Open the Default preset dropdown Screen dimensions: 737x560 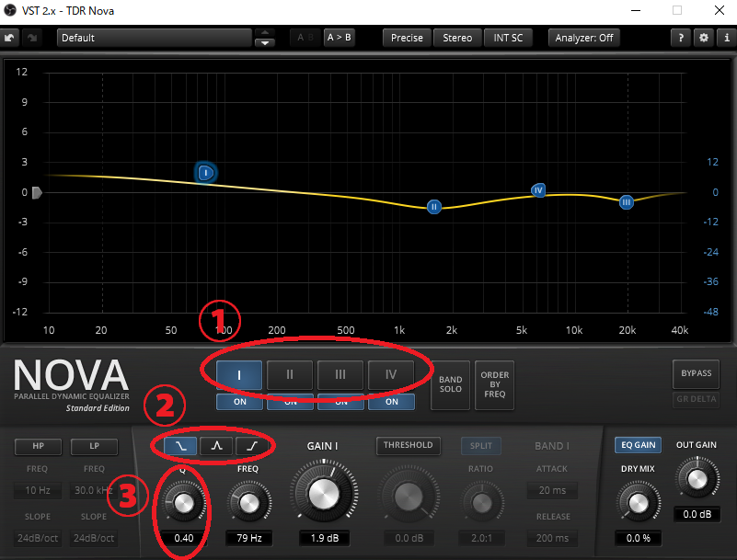(x=155, y=38)
